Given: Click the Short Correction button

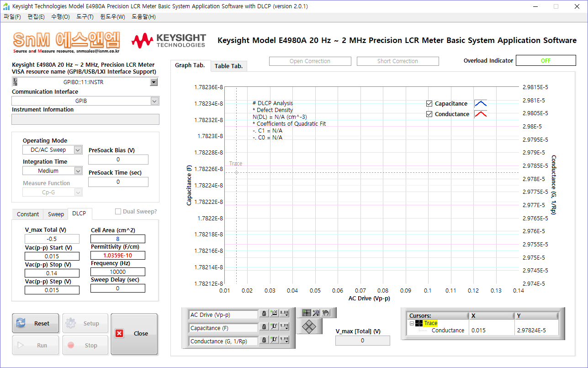Looking at the screenshot, I should click(x=398, y=61).
